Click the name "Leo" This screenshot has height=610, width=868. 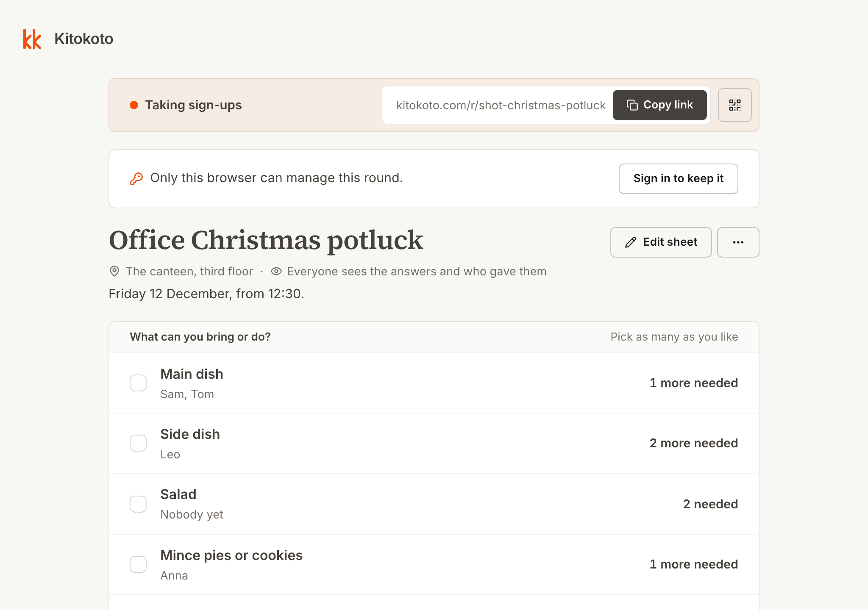[170, 454]
